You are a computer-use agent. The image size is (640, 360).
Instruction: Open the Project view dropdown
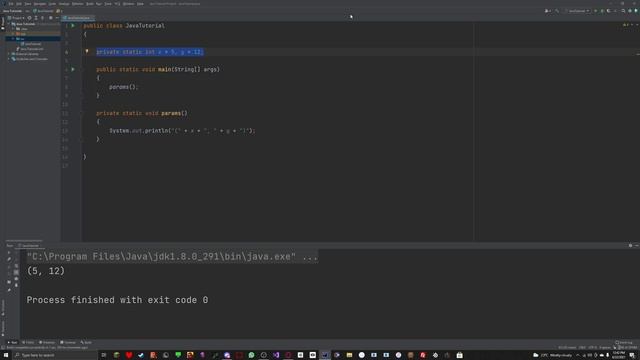coord(16,18)
